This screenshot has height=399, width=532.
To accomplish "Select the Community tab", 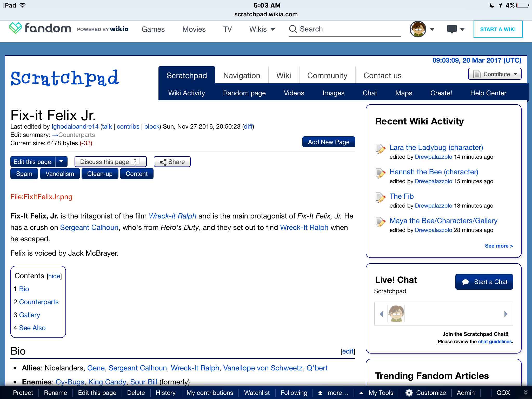I will click(x=327, y=75).
